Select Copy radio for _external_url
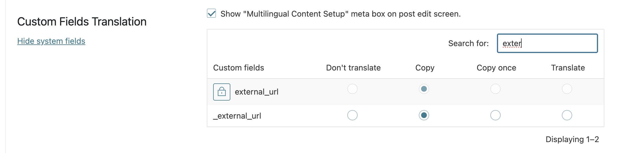 click(x=424, y=115)
